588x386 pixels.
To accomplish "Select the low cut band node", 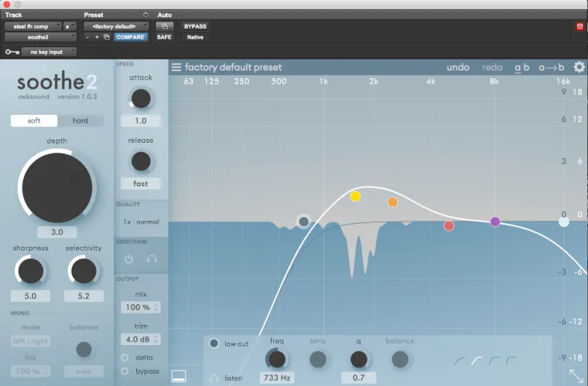I will click(304, 222).
